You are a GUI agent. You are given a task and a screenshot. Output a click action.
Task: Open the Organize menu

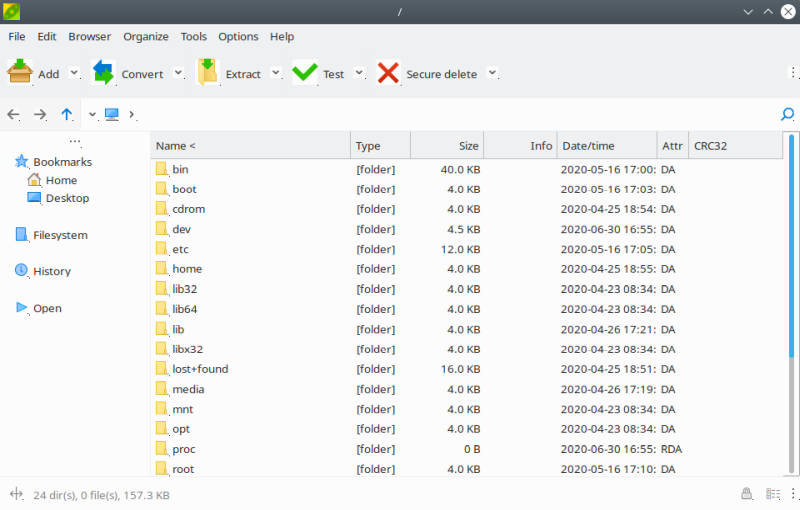pyautogui.click(x=146, y=36)
